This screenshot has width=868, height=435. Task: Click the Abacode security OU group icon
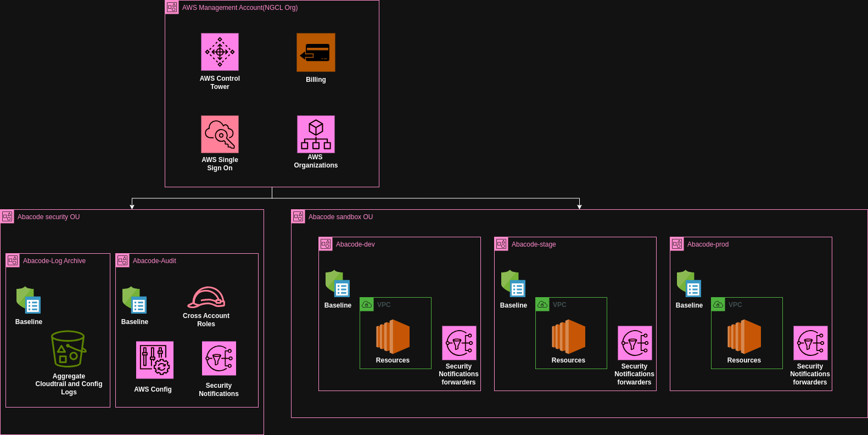click(7, 216)
